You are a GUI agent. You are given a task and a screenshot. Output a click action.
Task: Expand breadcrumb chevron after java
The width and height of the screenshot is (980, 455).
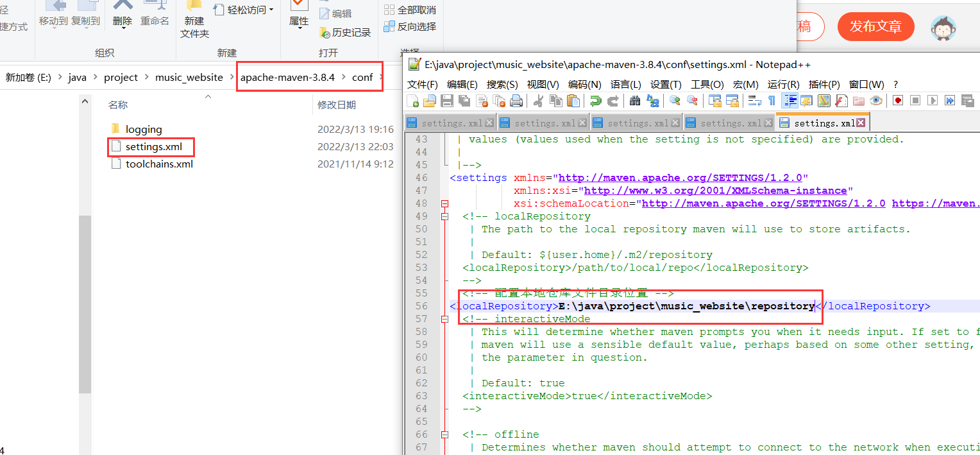pos(94,78)
